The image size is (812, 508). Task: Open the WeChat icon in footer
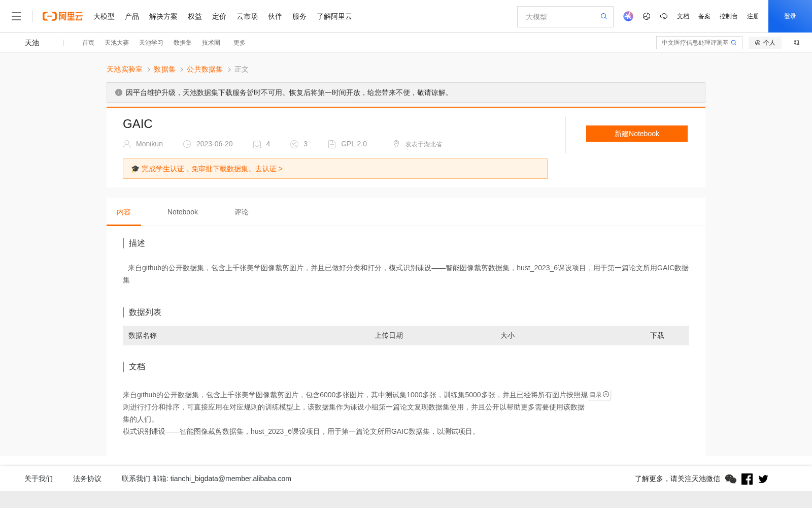click(731, 479)
